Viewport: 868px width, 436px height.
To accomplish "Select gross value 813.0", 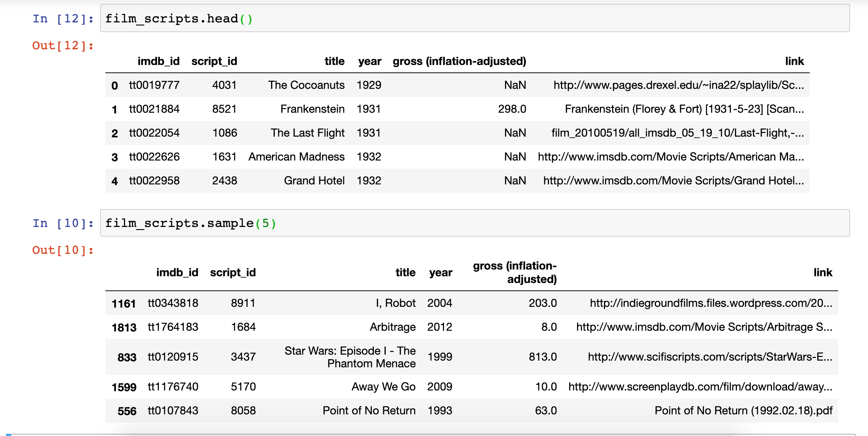I will [543, 357].
